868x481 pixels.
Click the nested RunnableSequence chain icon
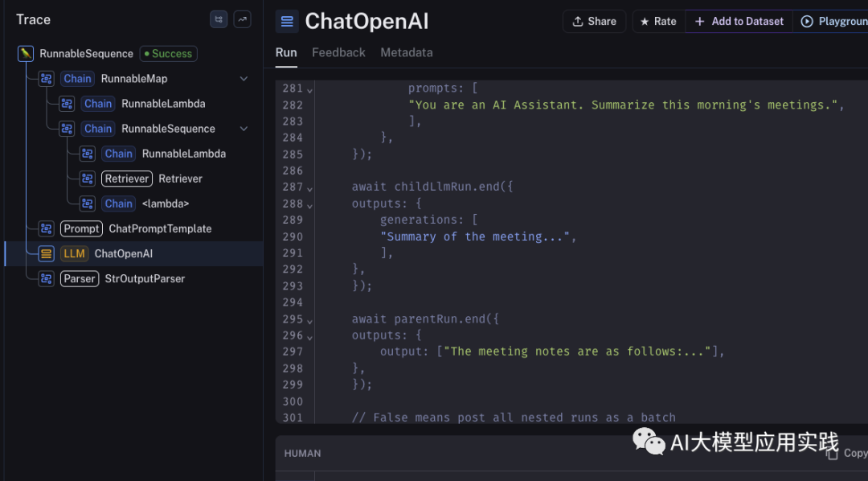67,129
